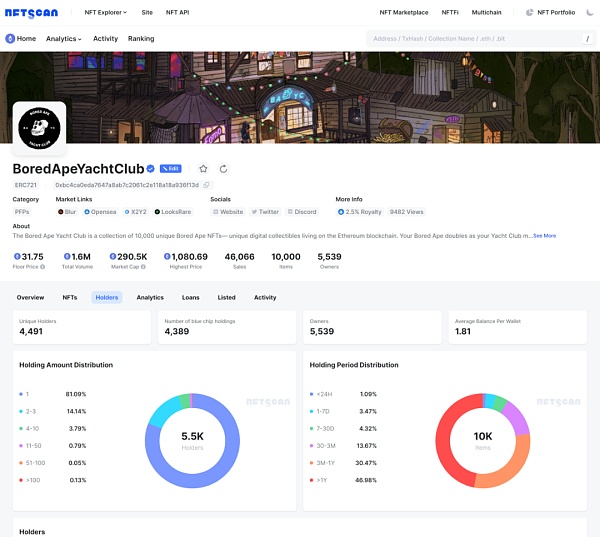Switch to the Loans tab
The height and width of the screenshot is (537, 600).
[x=190, y=297]
